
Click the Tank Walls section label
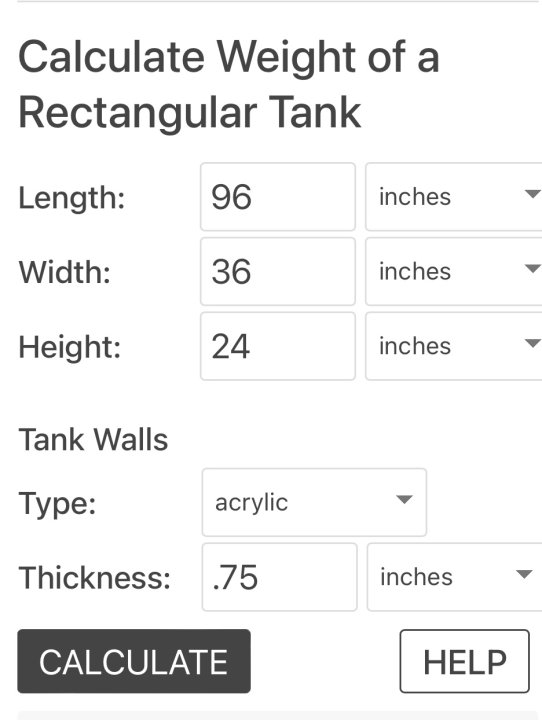coord(93,439)
